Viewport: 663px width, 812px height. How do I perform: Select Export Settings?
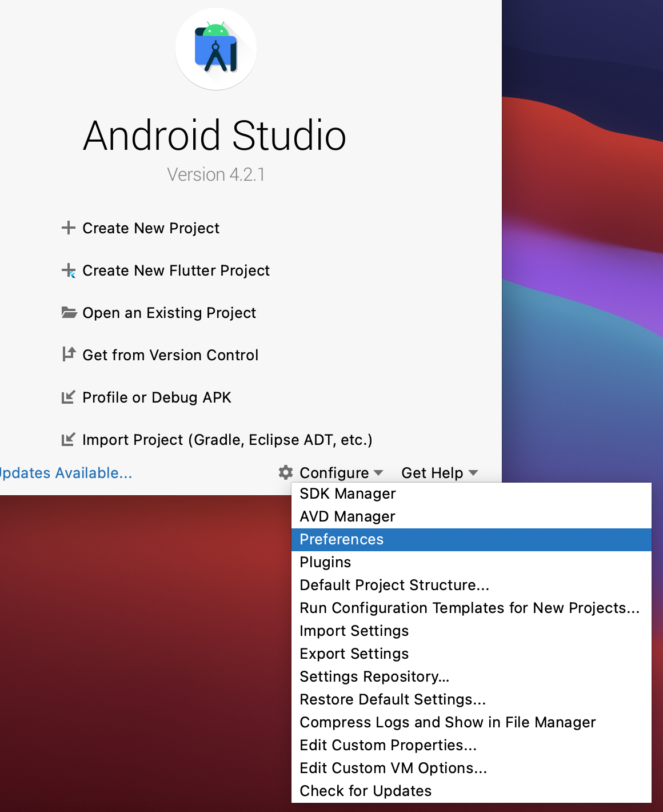(x=472, y=654)
